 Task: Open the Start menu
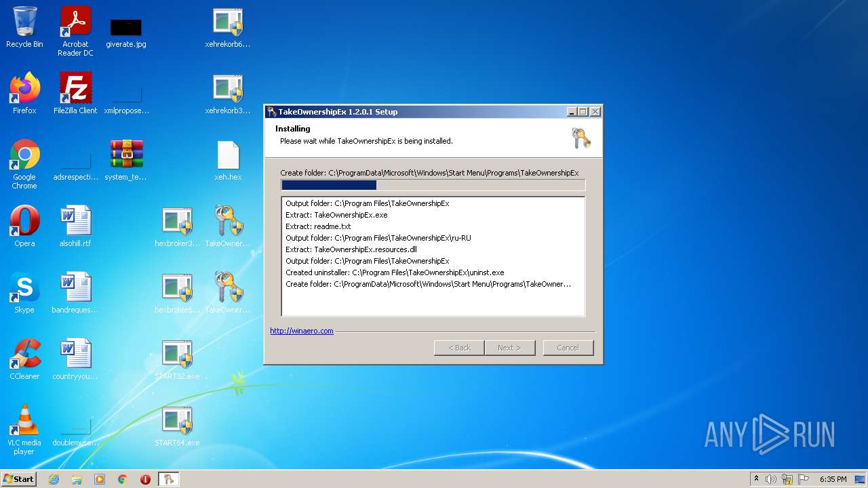[x=18, y=479]
